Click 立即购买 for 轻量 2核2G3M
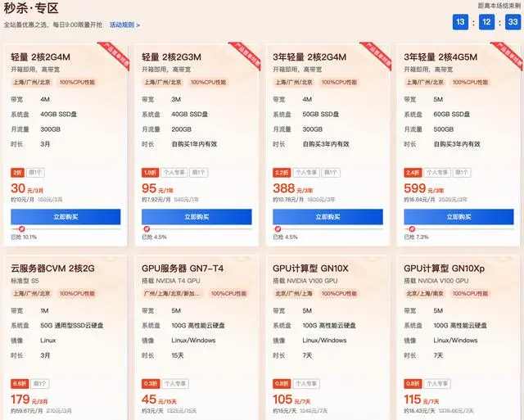The image size is (524, 420). click(x=196, y=217)
